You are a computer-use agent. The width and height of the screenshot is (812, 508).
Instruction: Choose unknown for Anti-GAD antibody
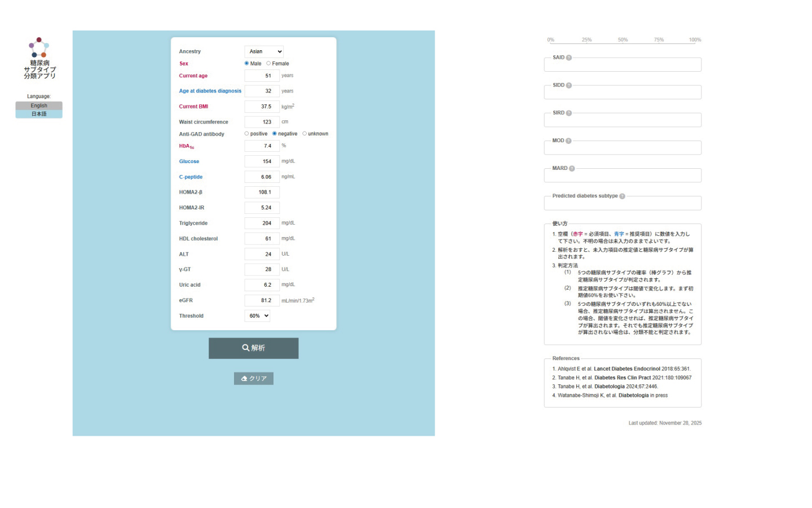(x=304, y=134)
